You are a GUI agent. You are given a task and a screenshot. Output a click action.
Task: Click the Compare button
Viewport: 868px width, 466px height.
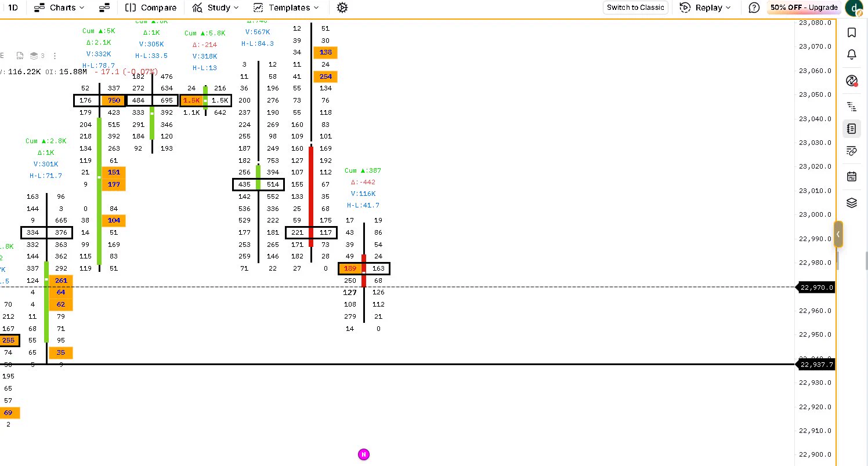151,8
